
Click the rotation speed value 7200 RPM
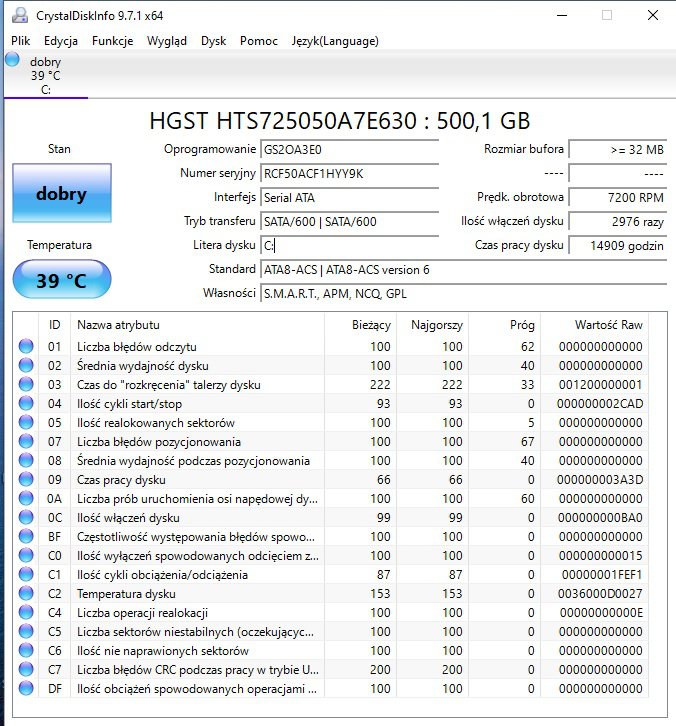(618, 198)
